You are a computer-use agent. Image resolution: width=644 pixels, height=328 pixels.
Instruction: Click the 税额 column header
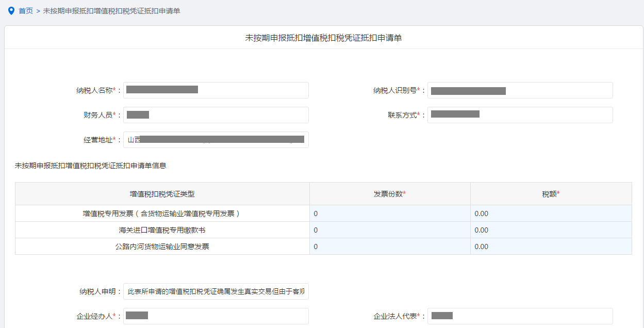tap(551, 194)
